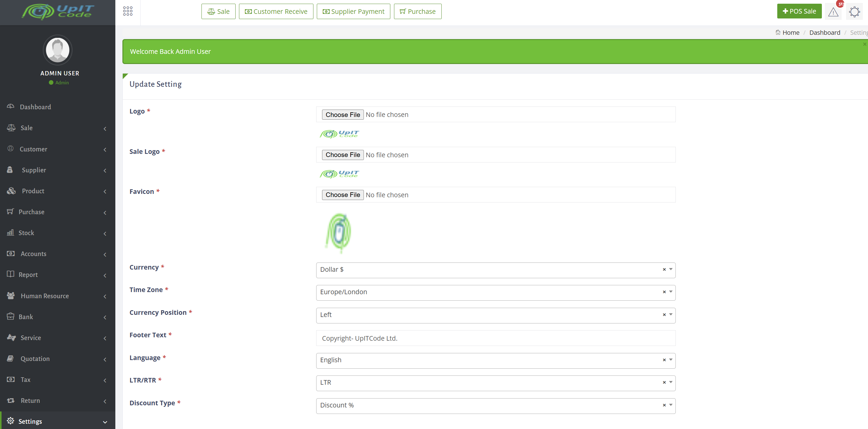Click the Footer Text input field
Image resolution: width=868 pixels, height=429 pixels.
click(x=495, y=338)
